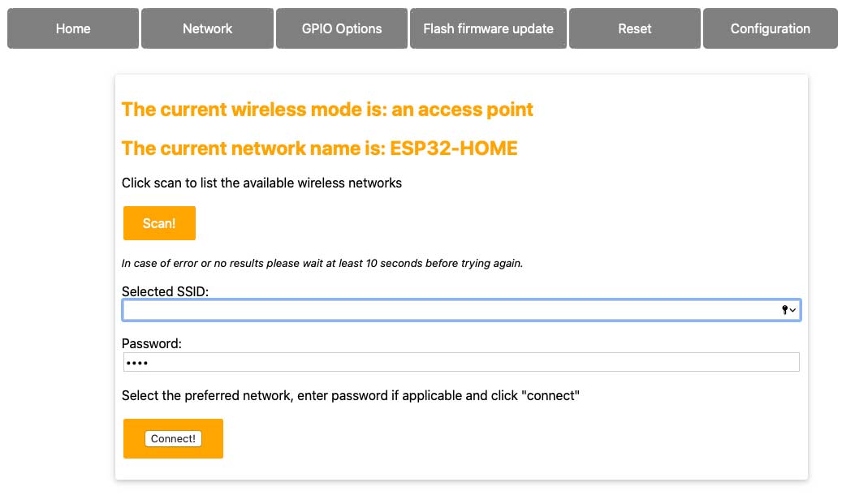Switch to the Network page
Screen dimensions: 842x504
[x=207, y=28]
